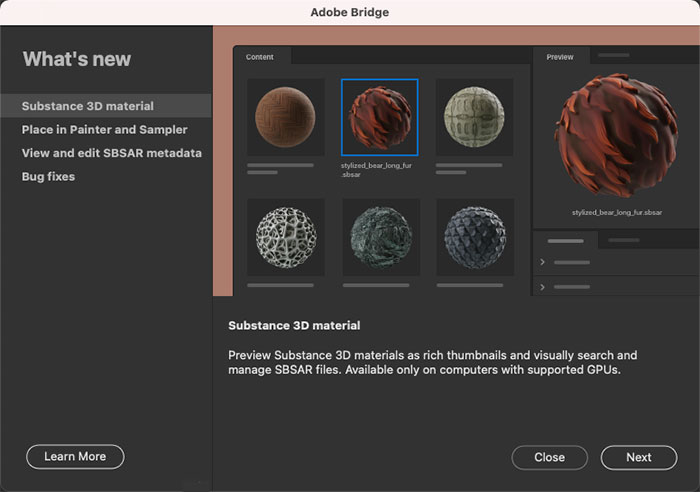Select the dark green marble sphere thumbnail
Viewport: 700px width, 492px height.
click(x=381, y=237)
